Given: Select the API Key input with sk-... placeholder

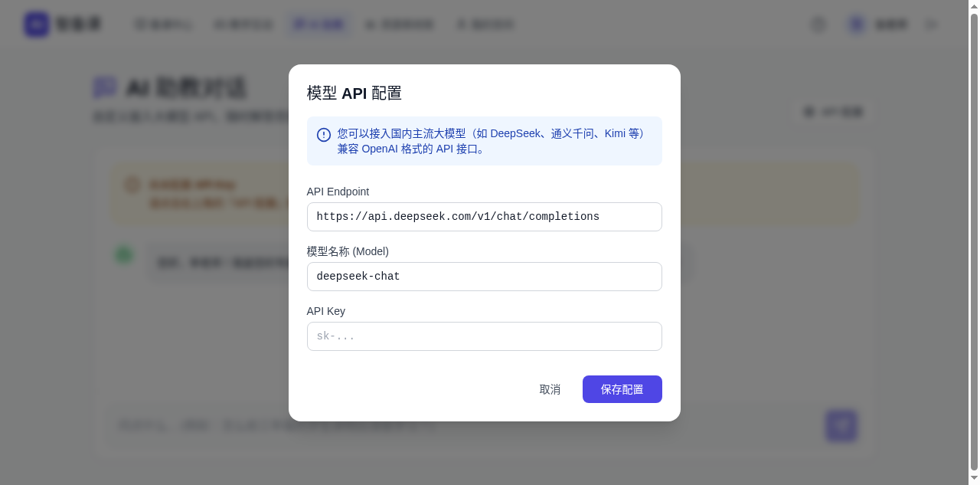Looking at the screenshot, I should pyautogui.click(x=484, y=336).
